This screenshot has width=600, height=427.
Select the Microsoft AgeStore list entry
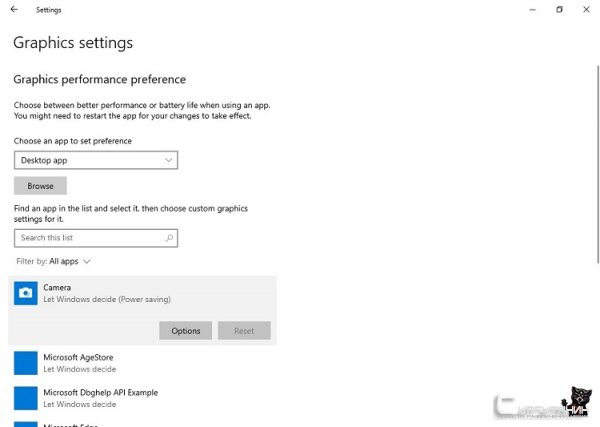(x=142, y=363)
